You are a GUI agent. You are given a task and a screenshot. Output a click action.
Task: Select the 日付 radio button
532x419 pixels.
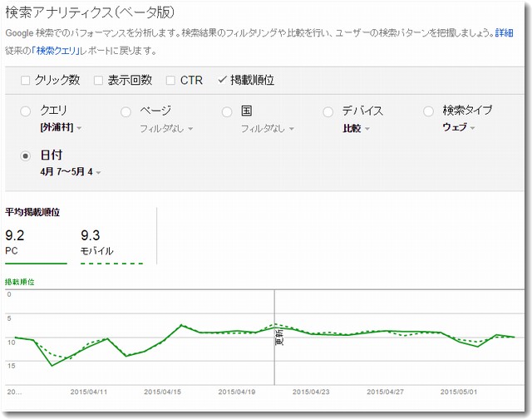26,156
